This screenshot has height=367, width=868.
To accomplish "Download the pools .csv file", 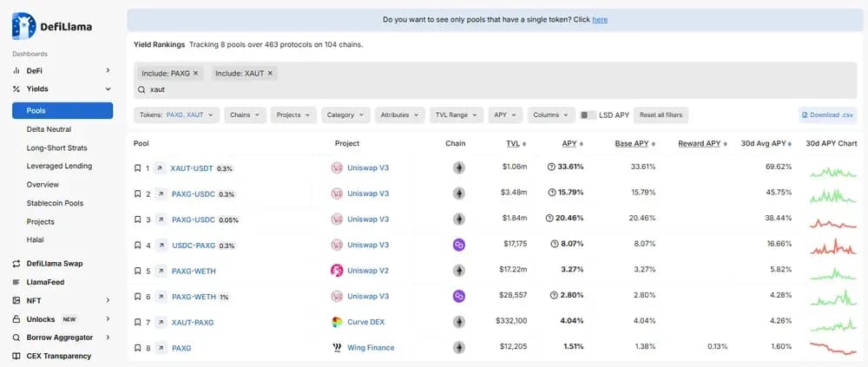I will coord(827,115).
